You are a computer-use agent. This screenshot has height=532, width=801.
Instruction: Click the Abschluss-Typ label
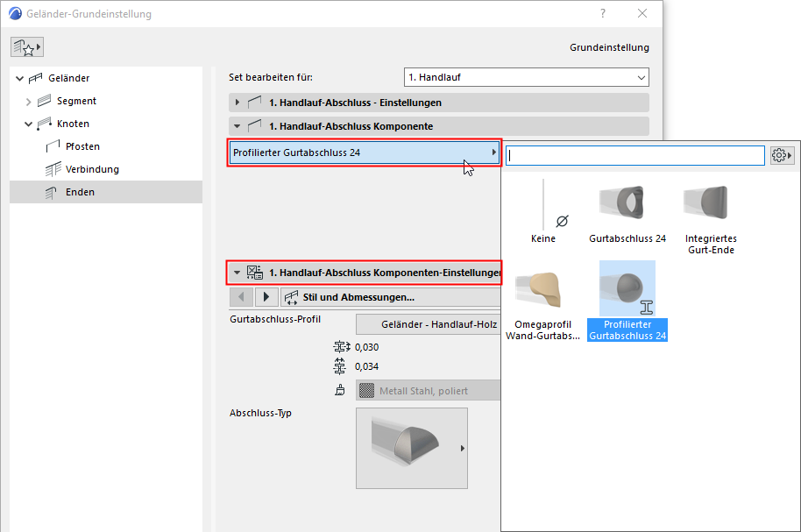click(260, 413)
